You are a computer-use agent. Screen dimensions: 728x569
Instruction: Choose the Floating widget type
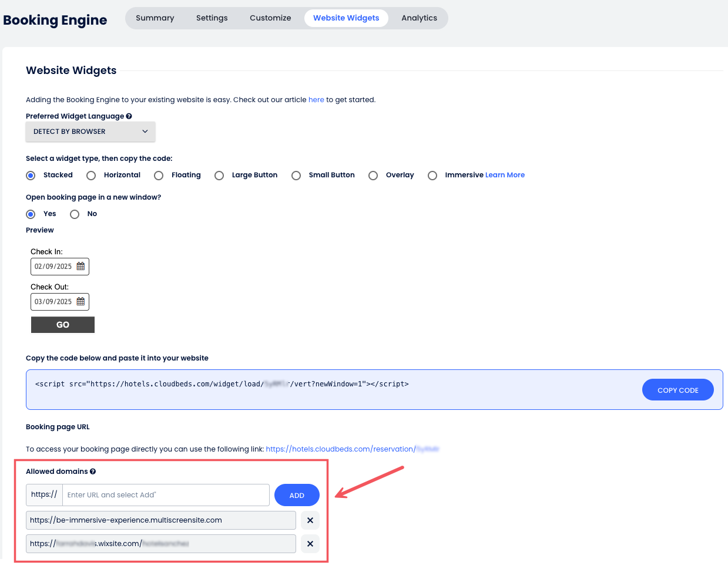point(159,176)
